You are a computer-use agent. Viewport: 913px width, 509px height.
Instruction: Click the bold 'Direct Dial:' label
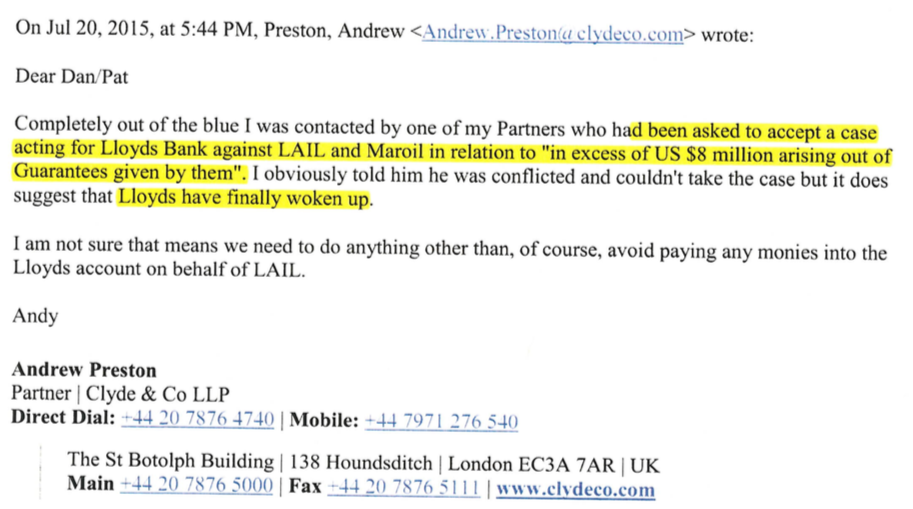[x=63, y=418]
